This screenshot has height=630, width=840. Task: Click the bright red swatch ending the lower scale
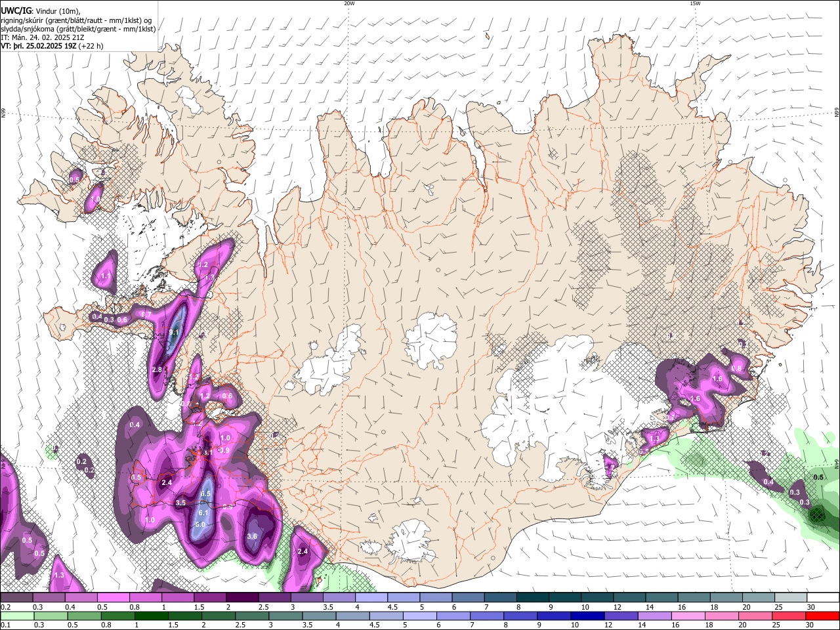(x=822, y=616)
